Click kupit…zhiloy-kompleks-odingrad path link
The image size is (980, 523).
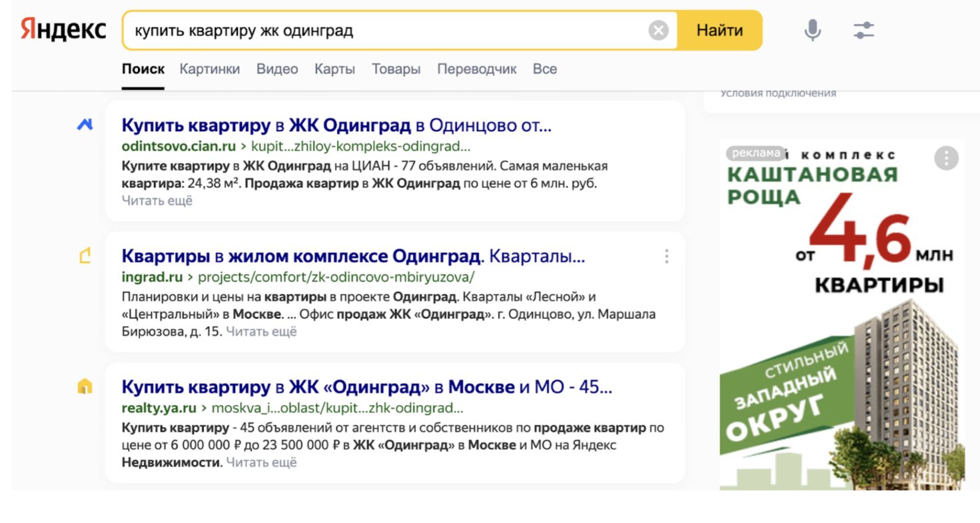click(x=360, y=147)
